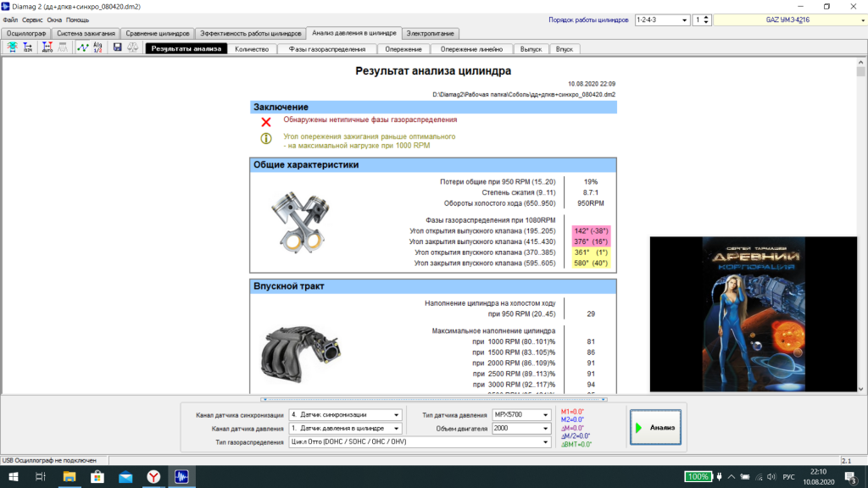Open the Выпуск subtab
The height and width of the screenshot is (488, 868).
531,48
